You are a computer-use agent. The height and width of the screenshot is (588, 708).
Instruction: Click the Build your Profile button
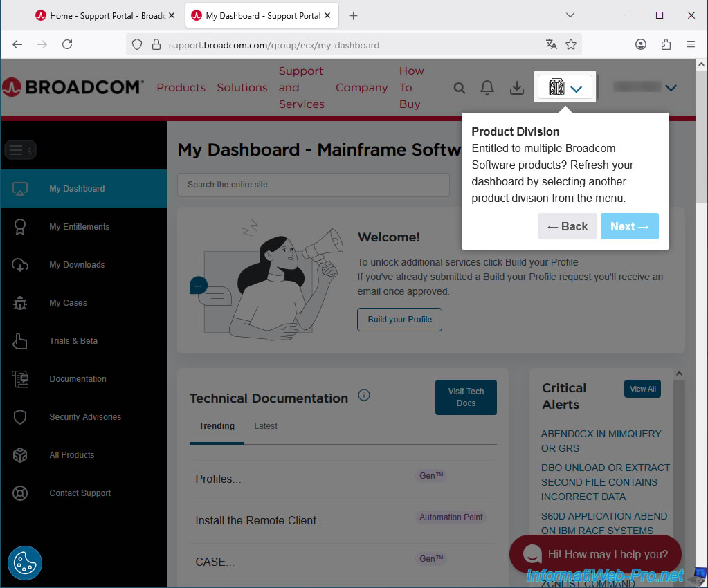coord(399,320)
